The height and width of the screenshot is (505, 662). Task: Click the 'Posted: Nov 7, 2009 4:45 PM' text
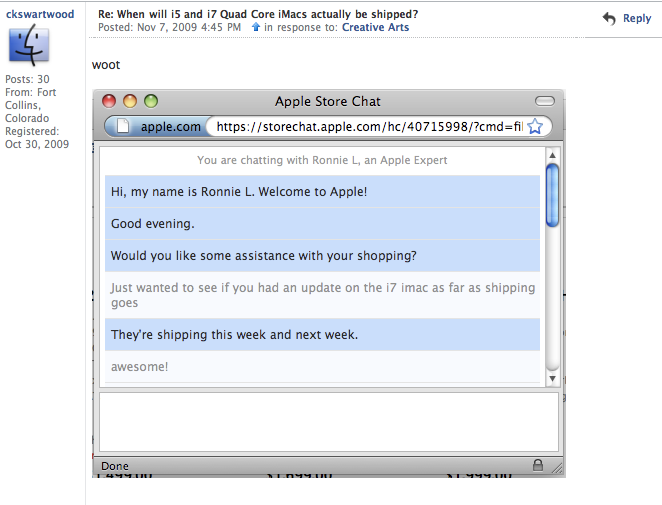tap(169, 27)
